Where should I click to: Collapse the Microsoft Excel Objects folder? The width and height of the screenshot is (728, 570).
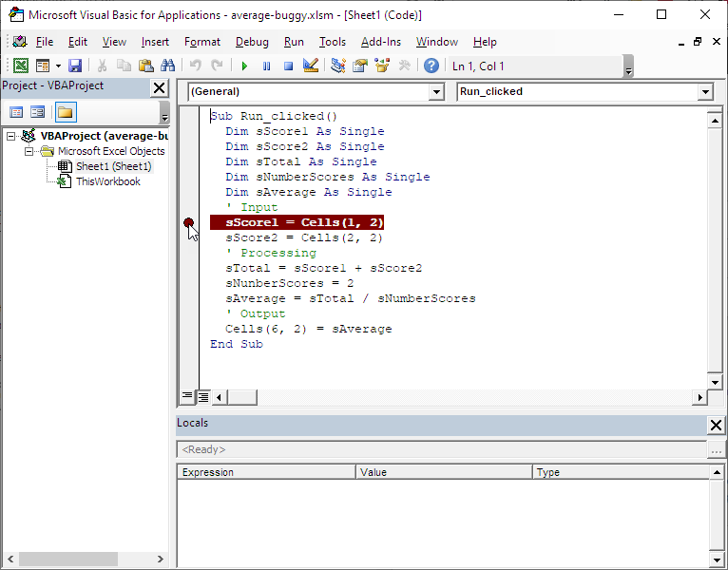pyautogui.click(x=29, y=152)
